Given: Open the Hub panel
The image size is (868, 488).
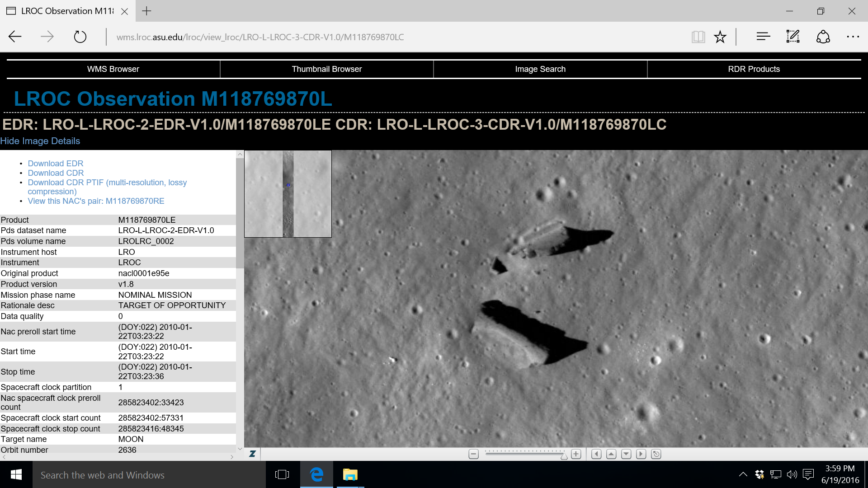Looking at the screenshot, I should [763, 37].
